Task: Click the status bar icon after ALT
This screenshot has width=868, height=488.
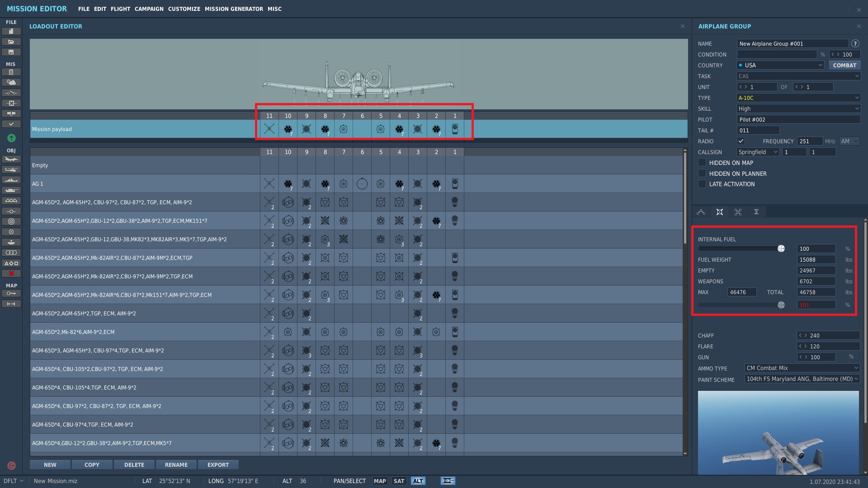Action: coord(448,481)
